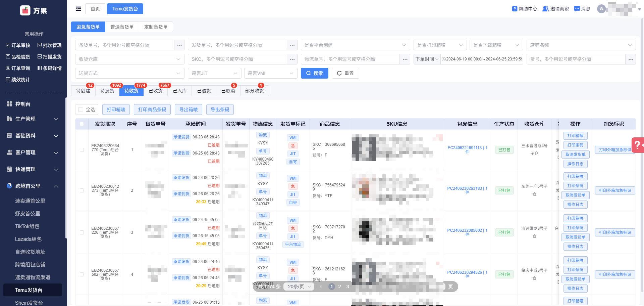Switch to 普通备货单 tab
Image resolution: width=644 pixels, height=306 pixels.
(x=122, y=27)
